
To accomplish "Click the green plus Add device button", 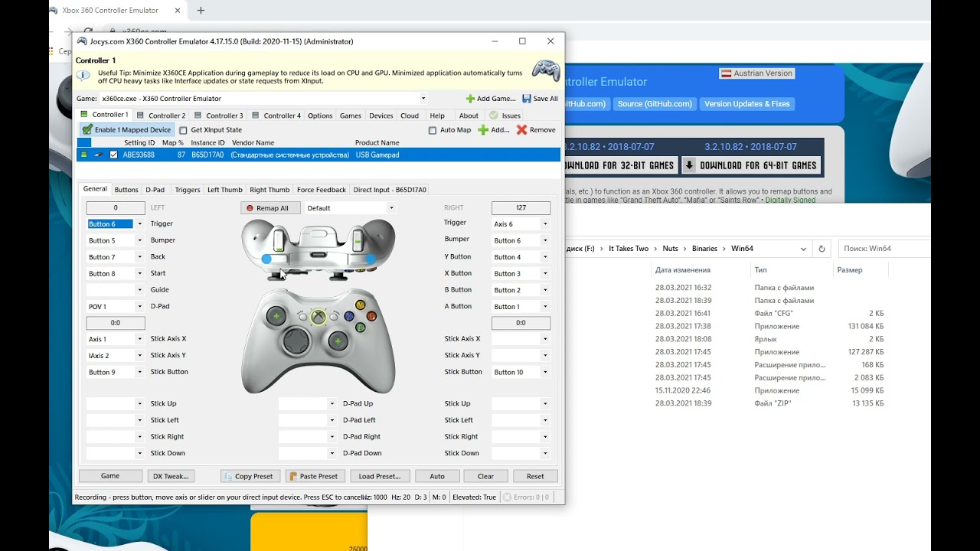I will click(494, 130).
